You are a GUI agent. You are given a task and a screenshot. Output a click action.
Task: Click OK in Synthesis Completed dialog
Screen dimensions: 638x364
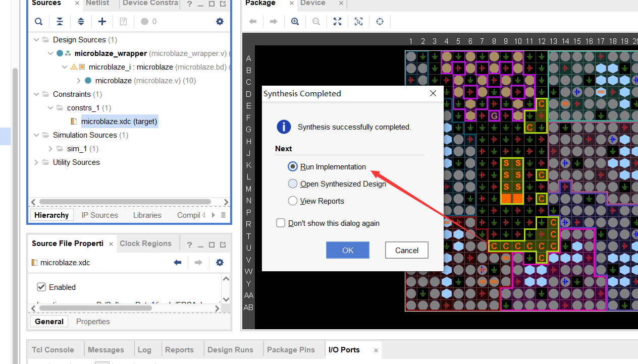[347, 251]
